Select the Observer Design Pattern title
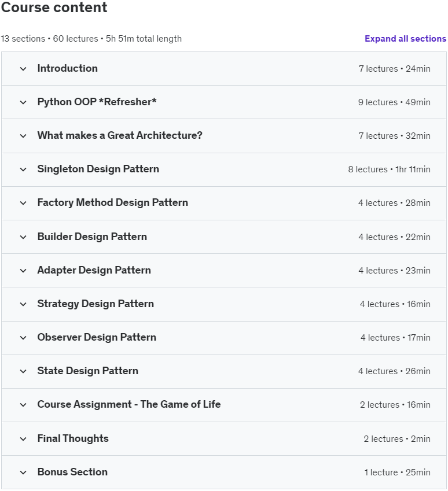448x491 pixels. (97, 337)
